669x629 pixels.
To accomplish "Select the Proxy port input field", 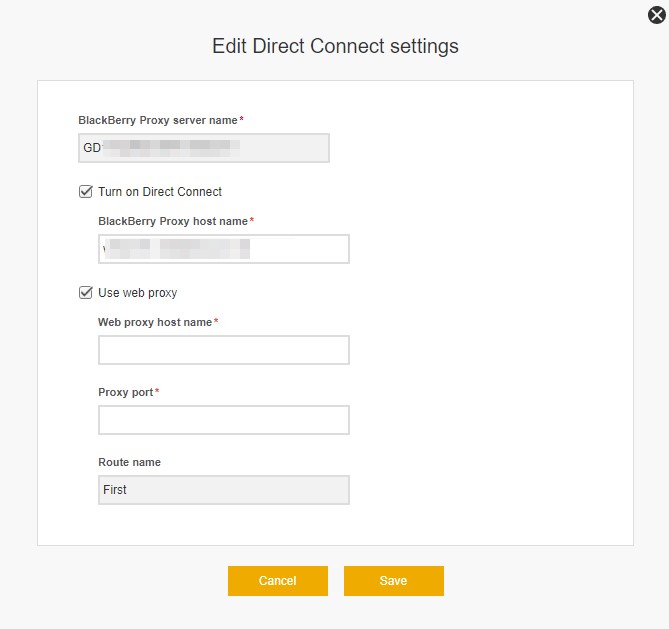I will tap(224, 420).
